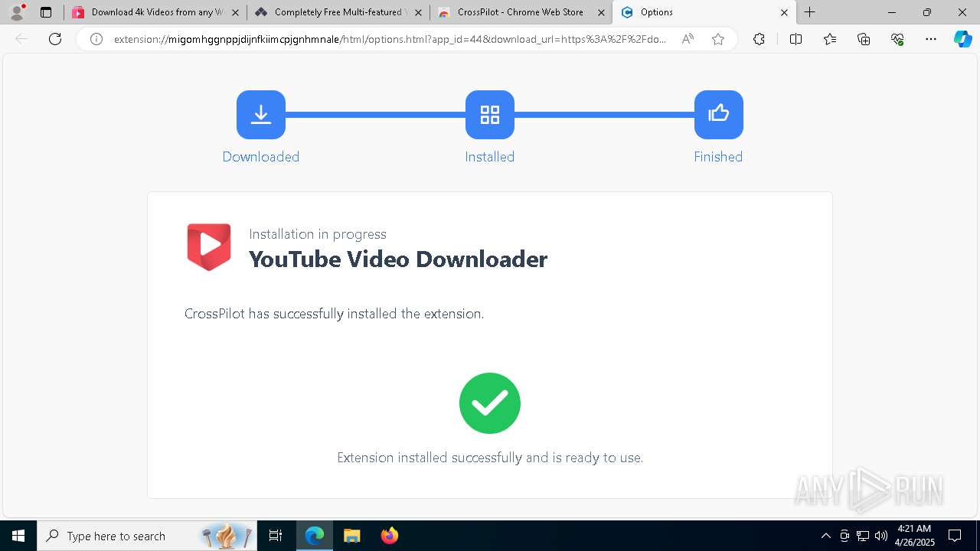Close the Download 4k Videos tab
980x551 pixels.
click(x=235, y=12)
